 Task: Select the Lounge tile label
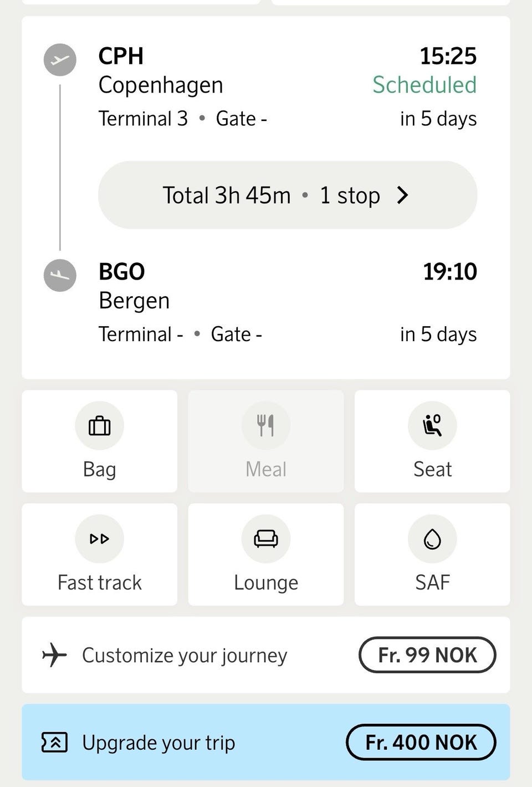[x=266, y=583]
